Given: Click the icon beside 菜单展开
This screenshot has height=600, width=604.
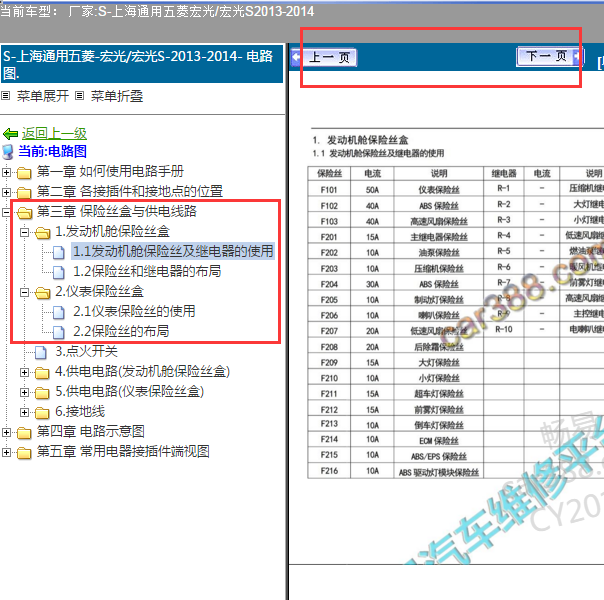Looking at the screenshot, I should (5, 96).
